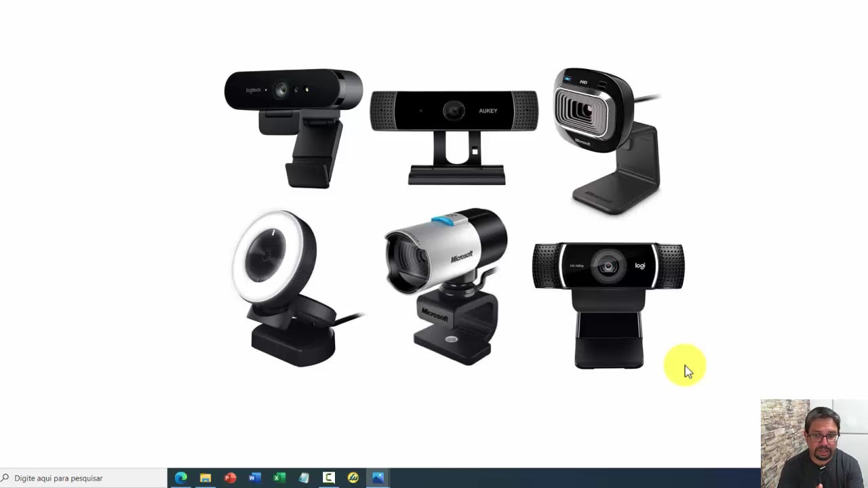Open Camtasia from the taskbar
The height and width of the screenshot is (488, 868).
[x=328, y=478]
